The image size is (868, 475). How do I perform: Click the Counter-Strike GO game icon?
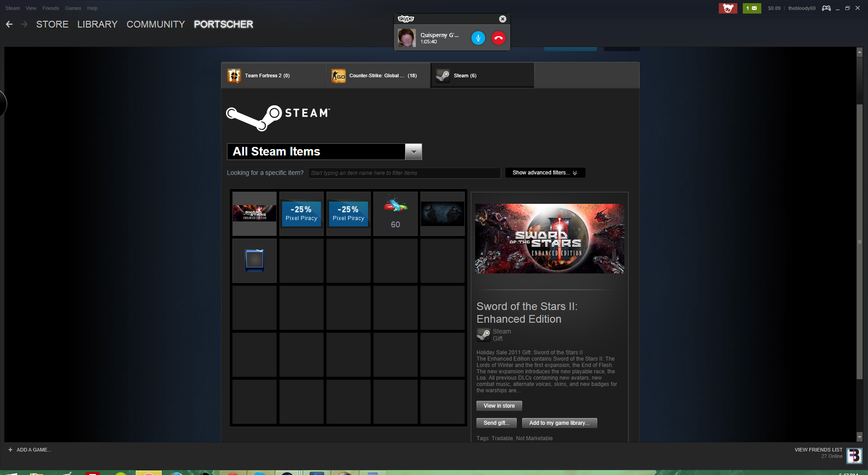338,75
